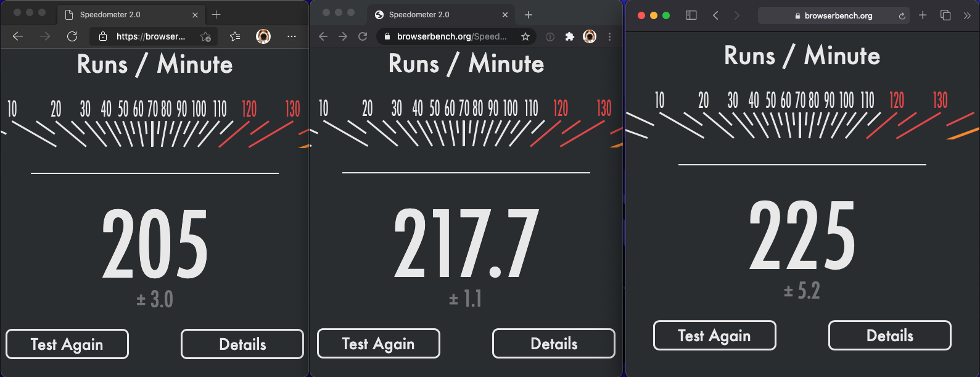Click the Runs / Minute heading in Edge

pos(155,65)
